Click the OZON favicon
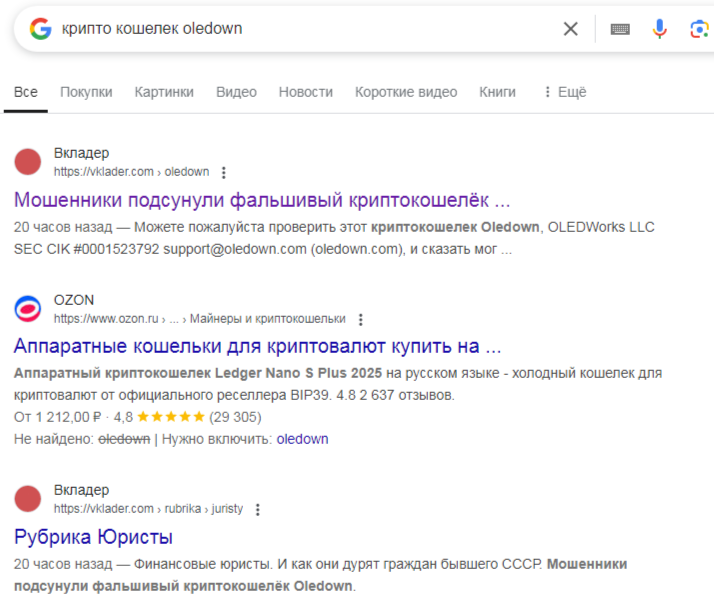Viewport: 714px width, 608px height. tap(28, 309)
